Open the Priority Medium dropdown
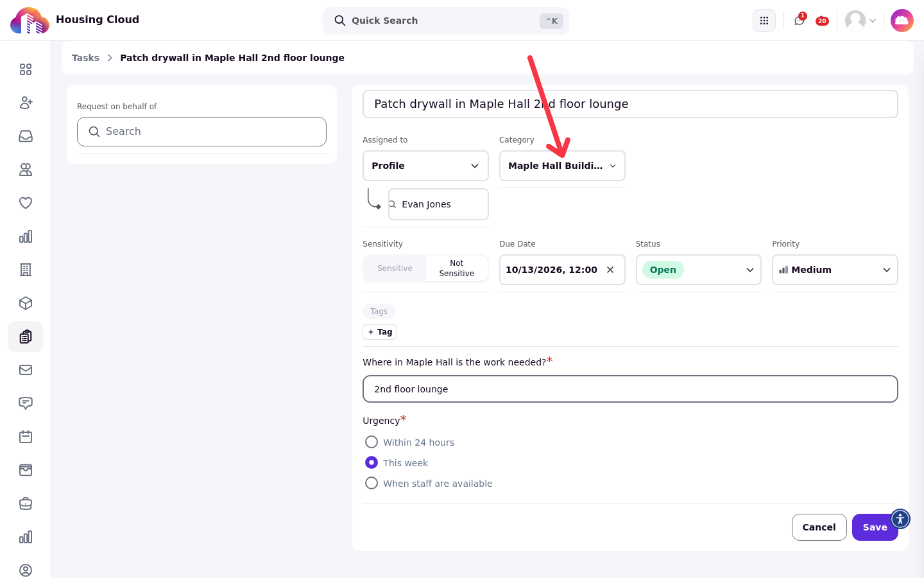Screen dimensions: 924x578 click(835, 270)
